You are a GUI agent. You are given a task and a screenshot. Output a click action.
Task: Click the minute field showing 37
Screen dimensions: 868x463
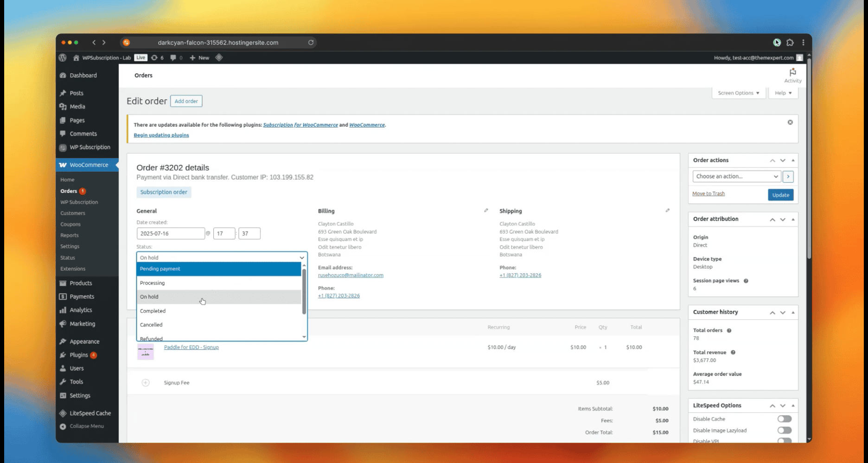point(249,233)
